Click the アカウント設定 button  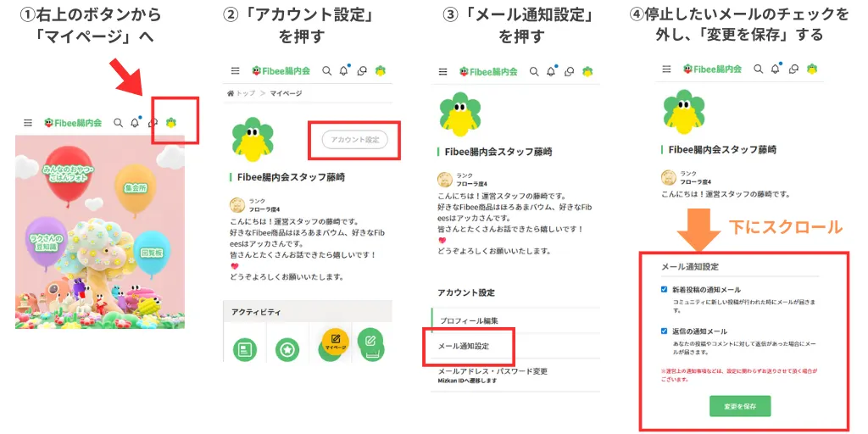pos(355,140)
